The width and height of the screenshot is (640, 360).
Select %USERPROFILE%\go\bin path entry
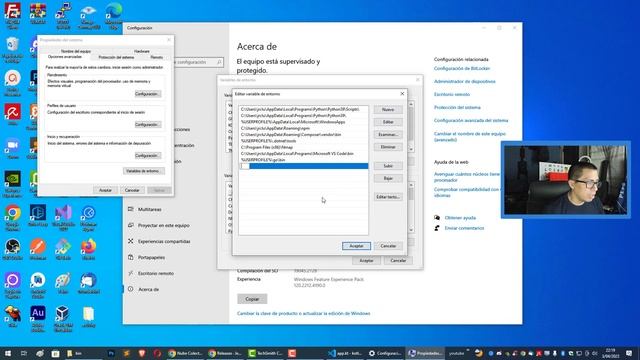(303, 160)
